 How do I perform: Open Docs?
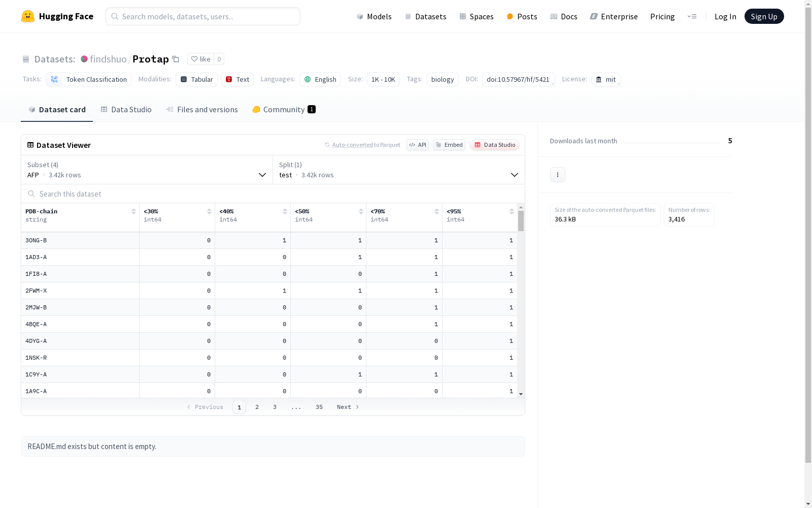[x=563, y=16]
